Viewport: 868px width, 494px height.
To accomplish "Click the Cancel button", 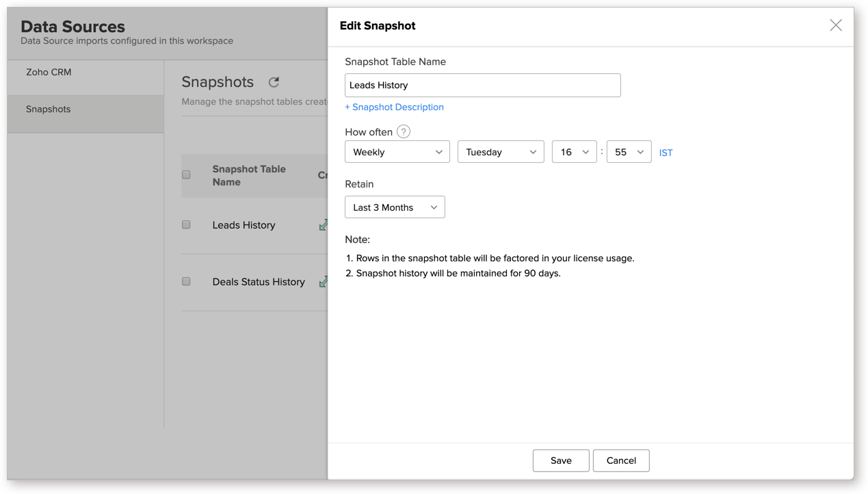I will [620, 460].
